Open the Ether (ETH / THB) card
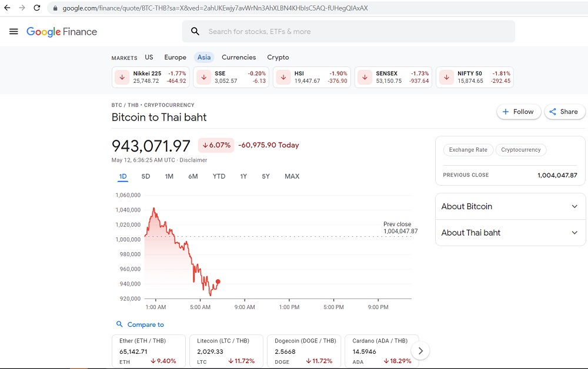This screenshot has height=369, width=588. click(149, 351)
